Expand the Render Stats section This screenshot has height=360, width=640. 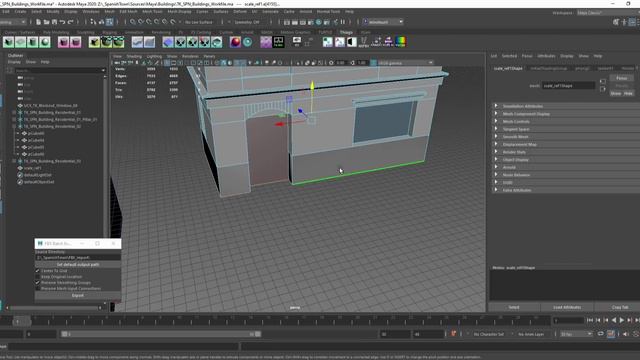(x=565, y=152)
